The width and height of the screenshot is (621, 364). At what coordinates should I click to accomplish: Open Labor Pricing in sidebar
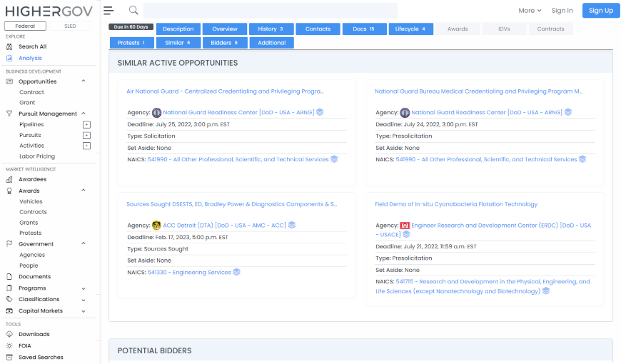click(37, 156)
